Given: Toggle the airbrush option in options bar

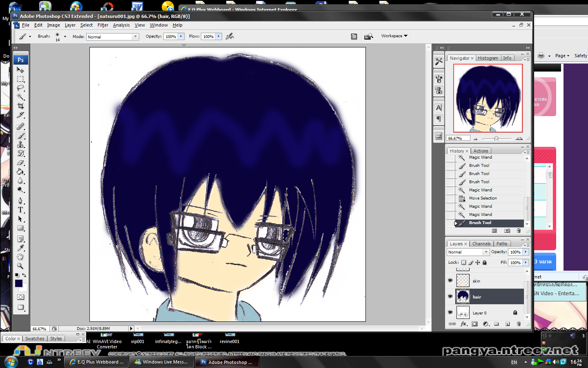Looking at the screenshot, I should pyautogui.click(x=230, y=36).
